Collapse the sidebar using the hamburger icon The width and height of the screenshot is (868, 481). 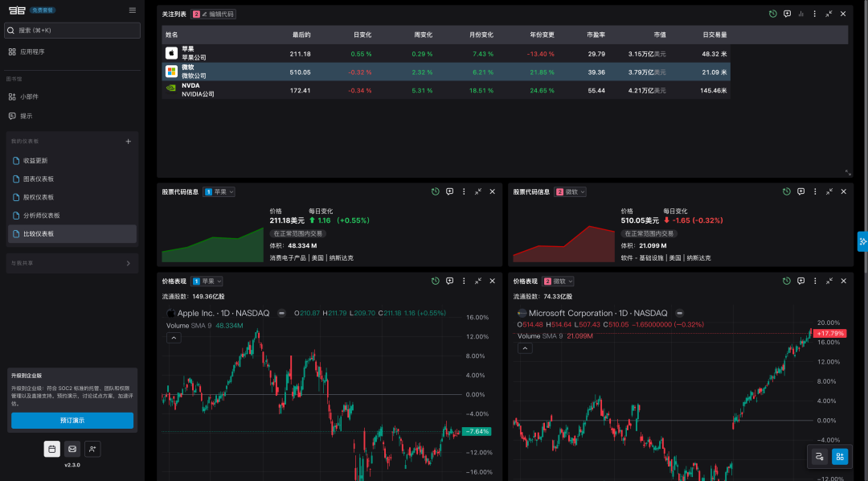(x=133, y=10)
